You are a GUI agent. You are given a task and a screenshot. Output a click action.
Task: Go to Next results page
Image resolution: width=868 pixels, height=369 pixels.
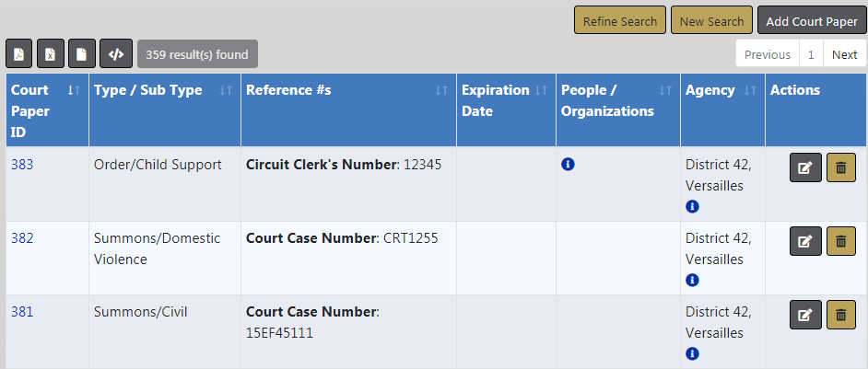[x=844, y=54]
